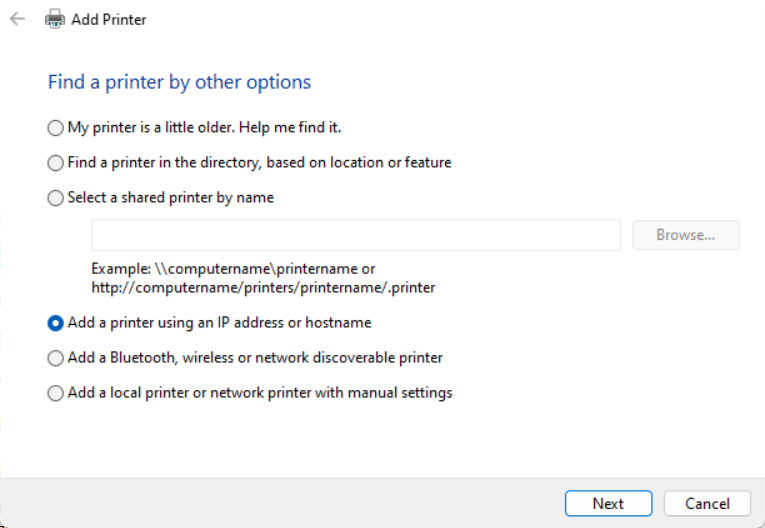Select IP address or hostname radio circle

[x=55, y=323]
